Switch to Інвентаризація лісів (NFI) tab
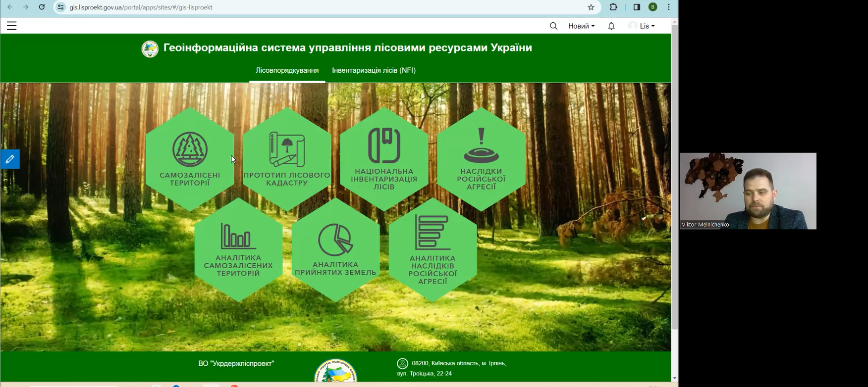 point(374,70)
